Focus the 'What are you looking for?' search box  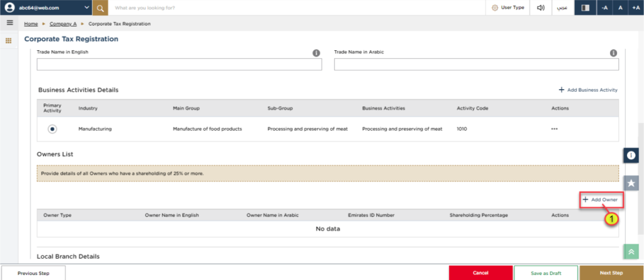[x=296, y=8]
